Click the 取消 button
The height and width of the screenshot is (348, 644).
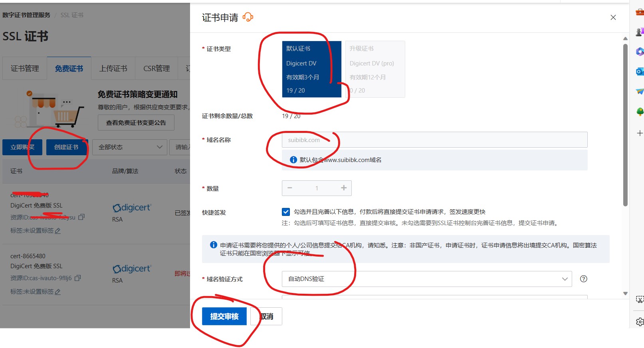pos(267,316)
